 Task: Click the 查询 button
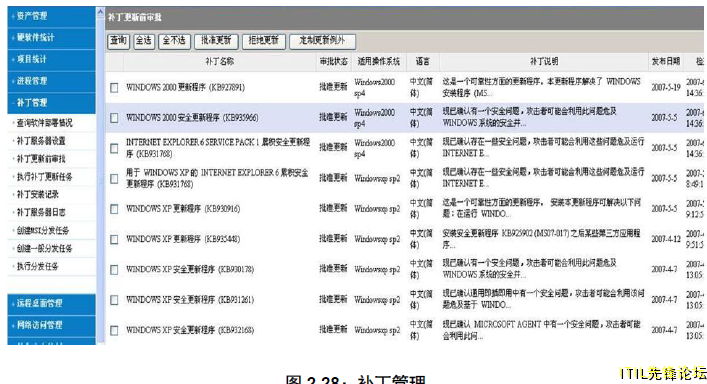[119, 41]
